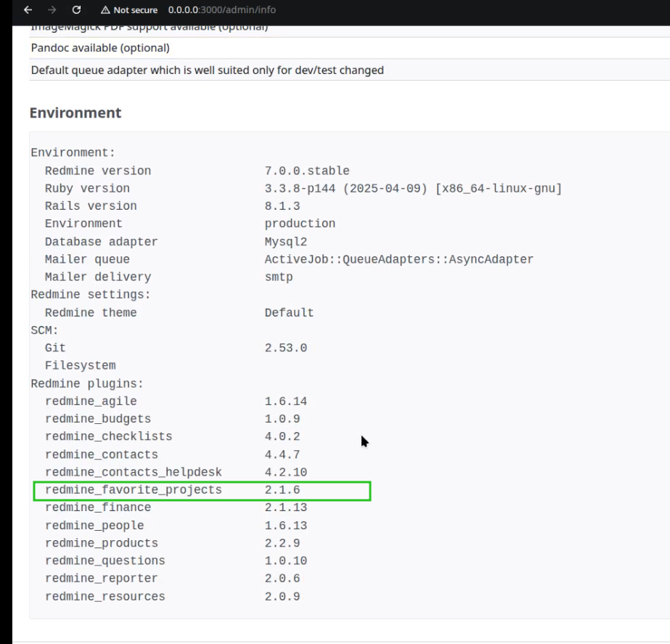
Task: Click the redmine_checklists plugin name
Action: tap(109, 436)
